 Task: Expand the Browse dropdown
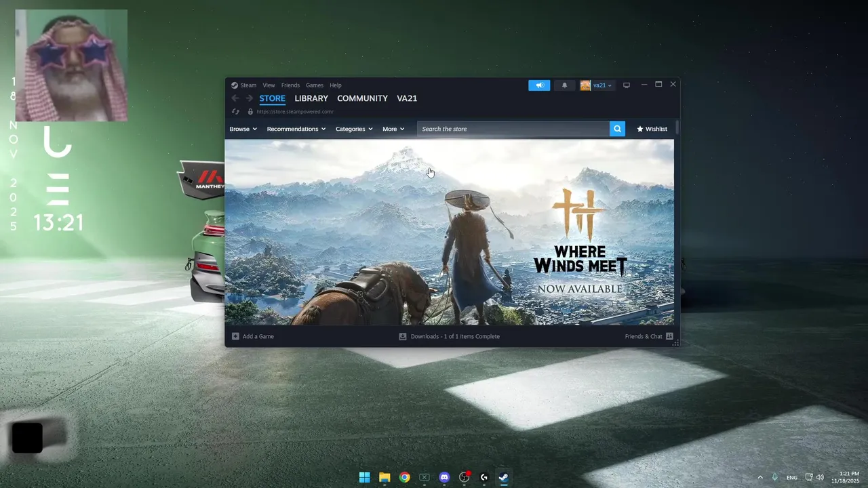coord(243,129)
